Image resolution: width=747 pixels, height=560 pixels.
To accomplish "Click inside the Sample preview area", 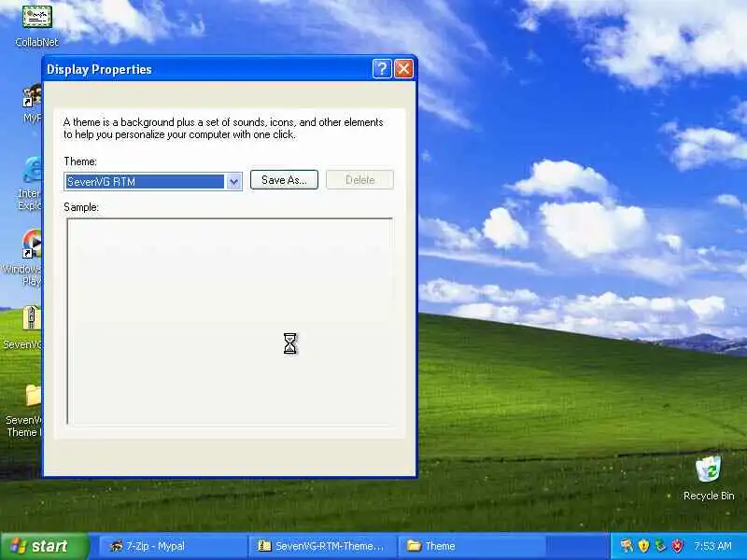I will click(x=230, y=321).
